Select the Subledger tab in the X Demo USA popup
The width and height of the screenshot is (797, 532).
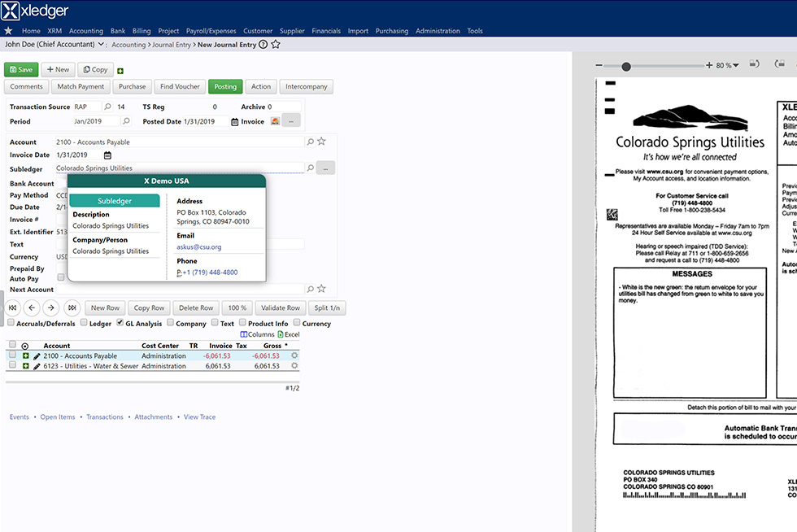click(115, 201)
